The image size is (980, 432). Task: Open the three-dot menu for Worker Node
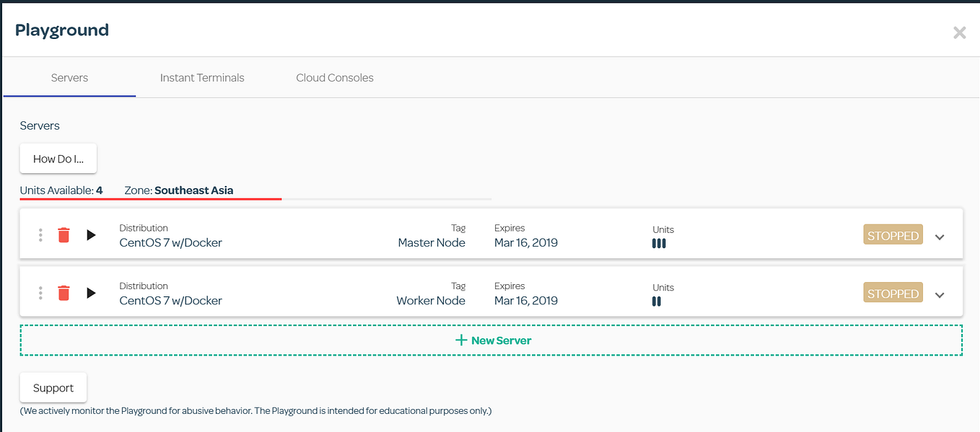[x=40, y=293]
